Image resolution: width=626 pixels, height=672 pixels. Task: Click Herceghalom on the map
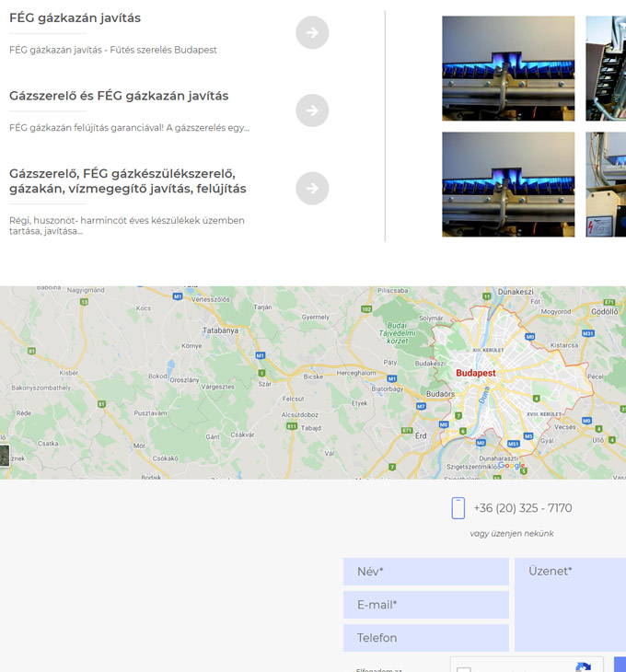click(356, 373)
